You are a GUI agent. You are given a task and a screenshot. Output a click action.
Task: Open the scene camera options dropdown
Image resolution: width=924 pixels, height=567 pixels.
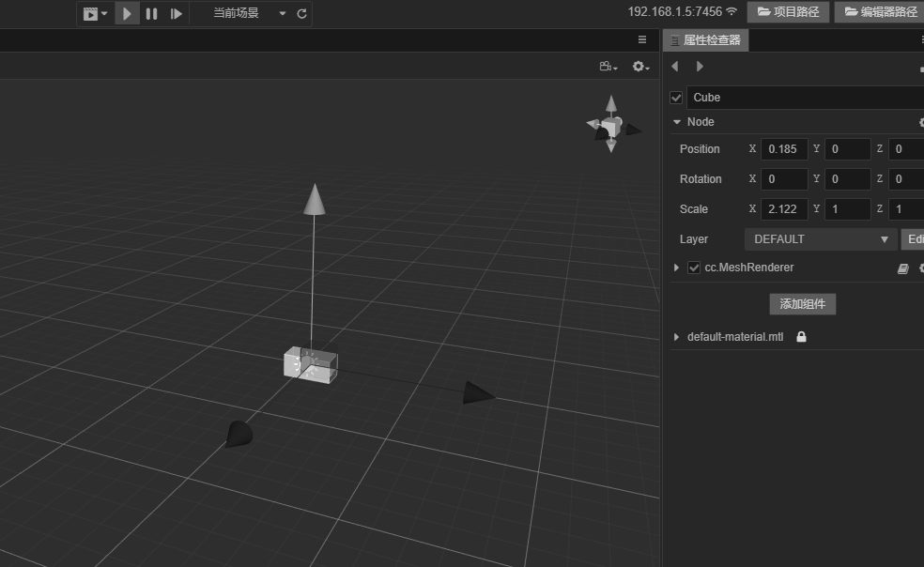(608, 67)
